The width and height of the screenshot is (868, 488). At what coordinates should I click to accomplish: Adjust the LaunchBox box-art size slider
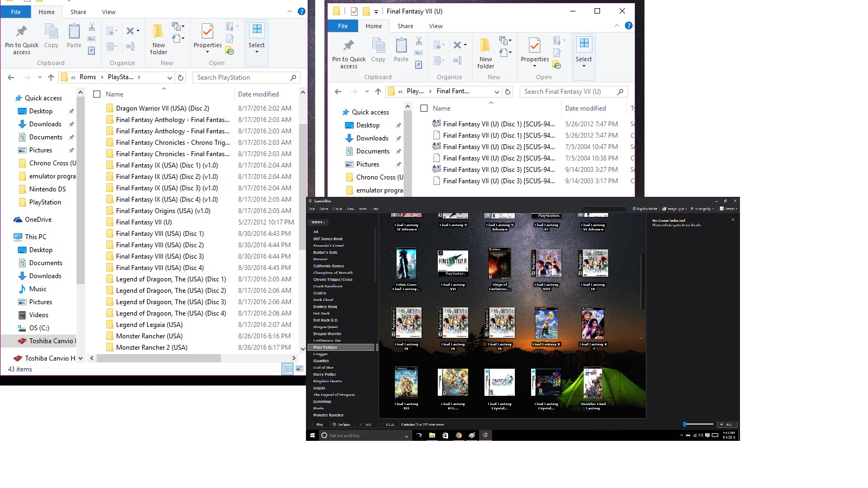698,424
